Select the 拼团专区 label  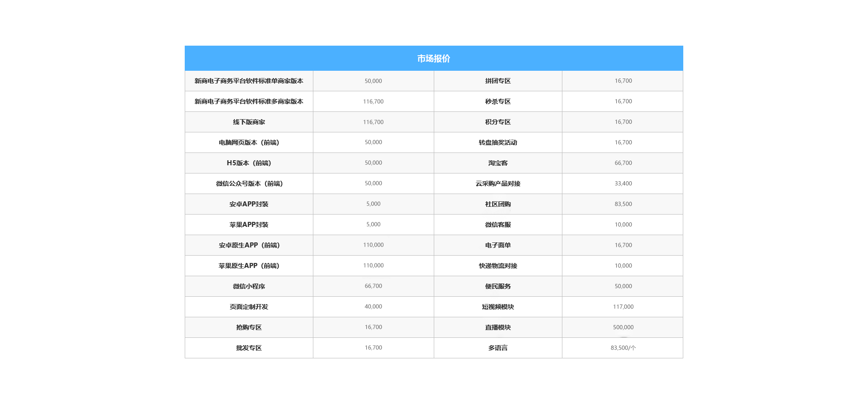pos(498,81)
